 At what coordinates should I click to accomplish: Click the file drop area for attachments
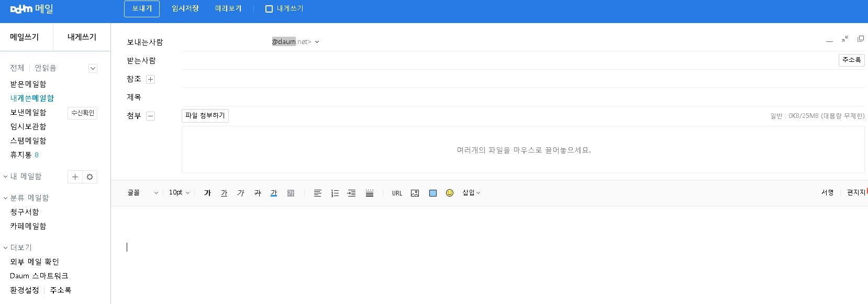523,149
